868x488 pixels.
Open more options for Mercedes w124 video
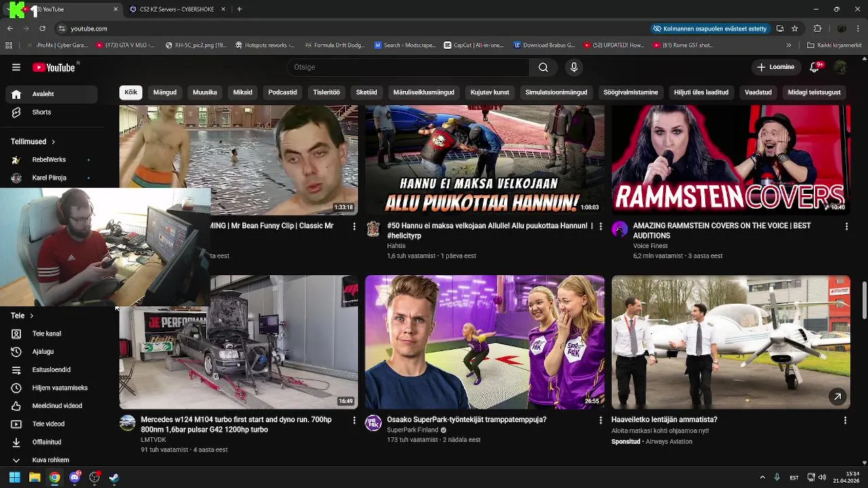click(x=354, y=420)
